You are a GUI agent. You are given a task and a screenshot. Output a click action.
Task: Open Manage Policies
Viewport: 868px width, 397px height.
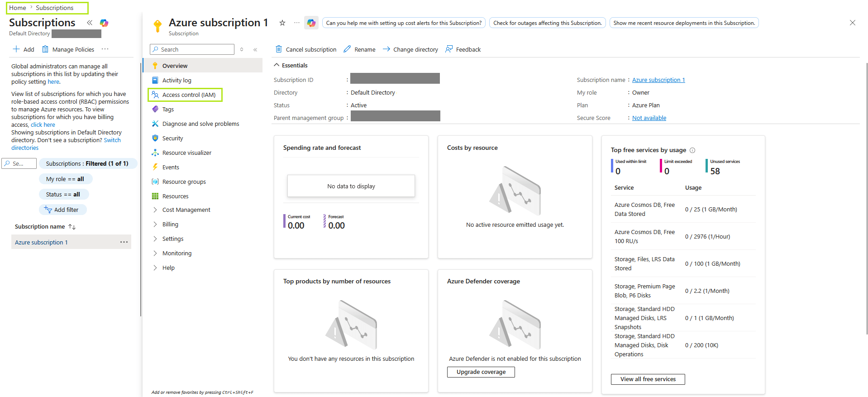[68, 49]
